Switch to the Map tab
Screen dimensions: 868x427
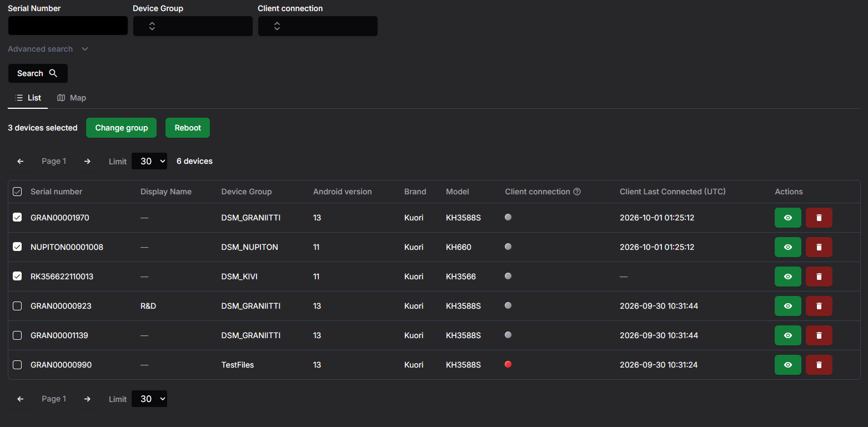coord(72,98)
